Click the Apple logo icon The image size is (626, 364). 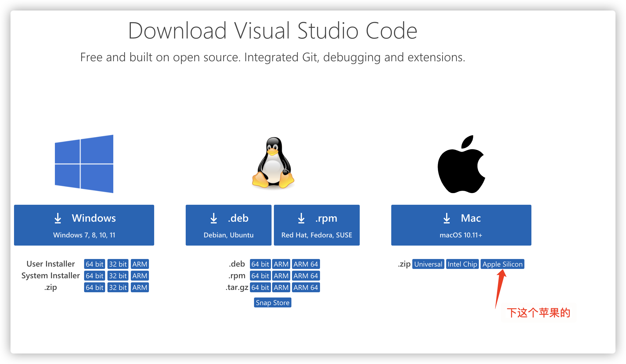pyautogui.click(x=461, y=164)
